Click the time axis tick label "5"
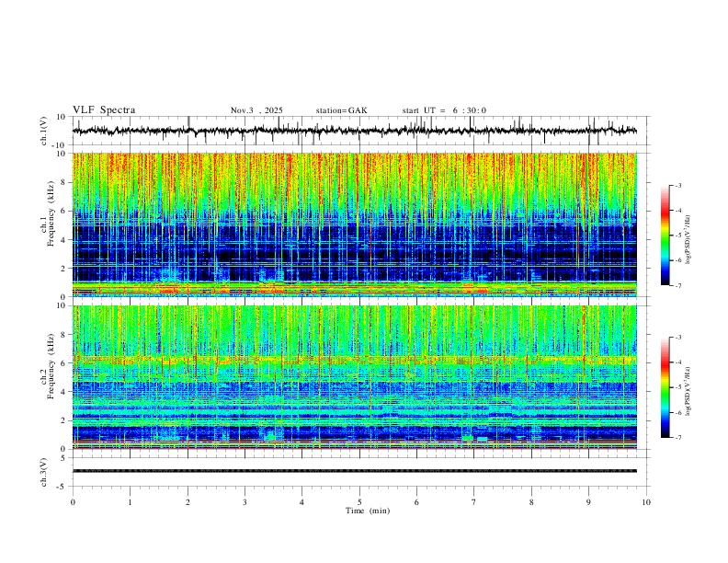Viewport: 728px width, 563px height. [359, 502]
